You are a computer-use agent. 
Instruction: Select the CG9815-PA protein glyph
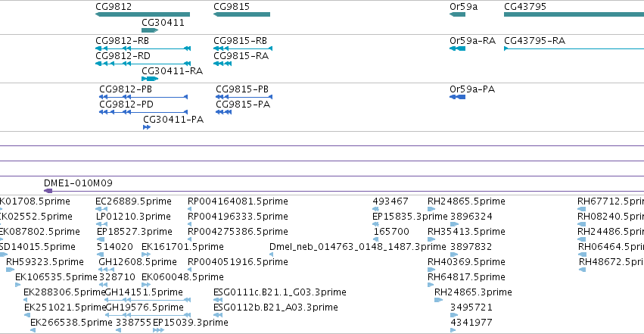[x=224, y=112]
